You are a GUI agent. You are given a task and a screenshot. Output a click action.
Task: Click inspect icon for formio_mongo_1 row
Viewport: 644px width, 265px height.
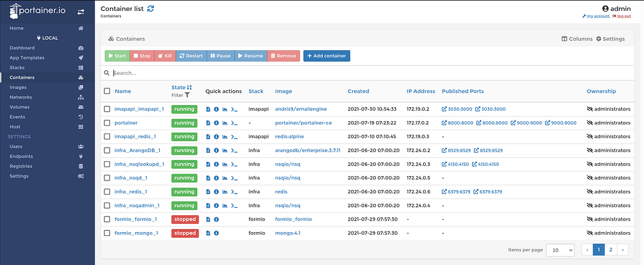tap(216, 233)
